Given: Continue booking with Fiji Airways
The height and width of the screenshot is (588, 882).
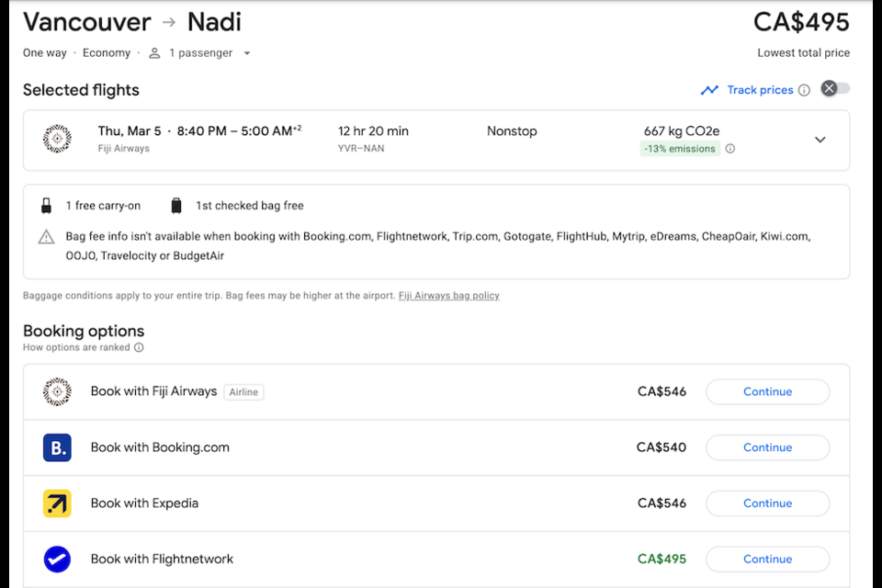Looking at the screenshot, I should pyautogui.click(x=767, y=391).
